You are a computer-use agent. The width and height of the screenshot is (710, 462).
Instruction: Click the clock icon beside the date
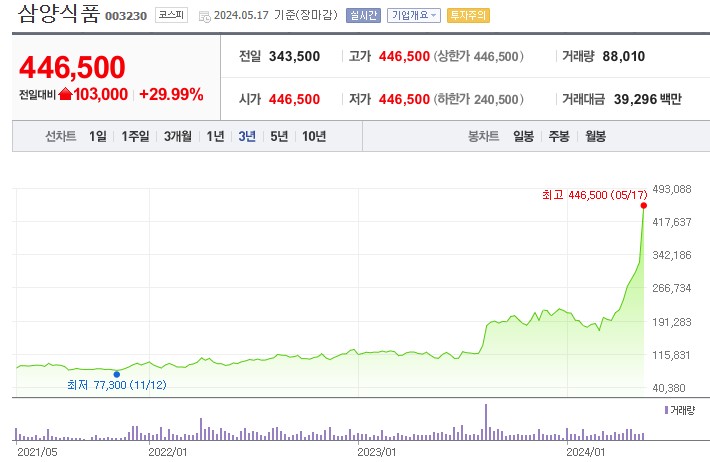pyautogui.click(x=205, y=17)
